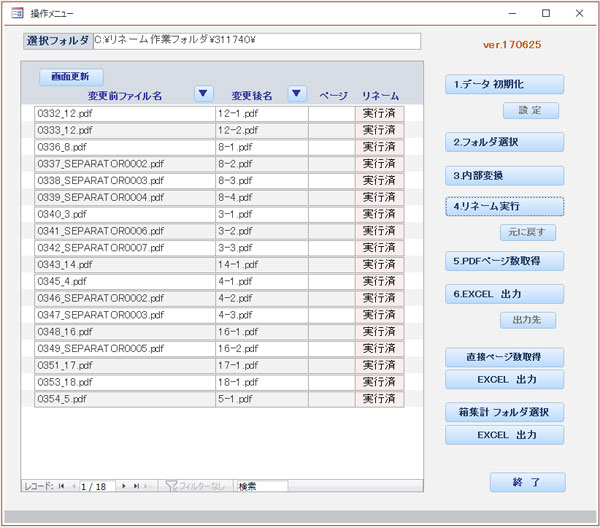The image size is (600, 528).
Task: Click the new record navigator icon
Action: (x=149, y=486)
